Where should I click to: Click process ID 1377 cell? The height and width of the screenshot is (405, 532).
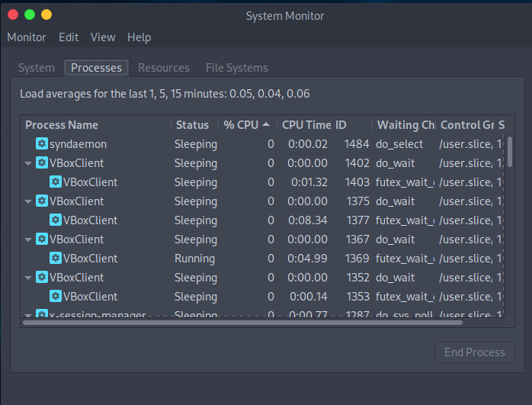click(357, 220)
